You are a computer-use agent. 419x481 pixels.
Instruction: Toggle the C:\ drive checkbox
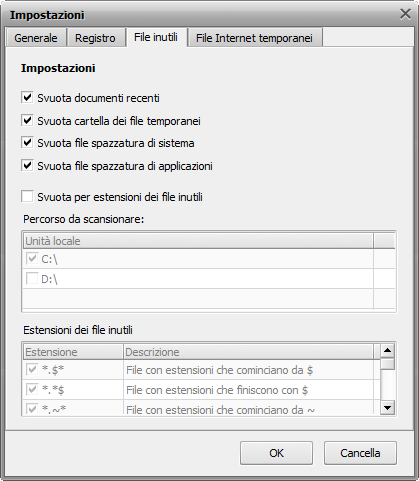pyautogui.click(x=32, y=259)
